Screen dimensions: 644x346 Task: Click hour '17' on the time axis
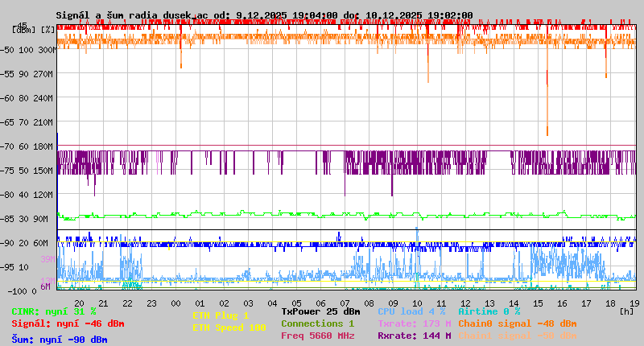point(587,303)
